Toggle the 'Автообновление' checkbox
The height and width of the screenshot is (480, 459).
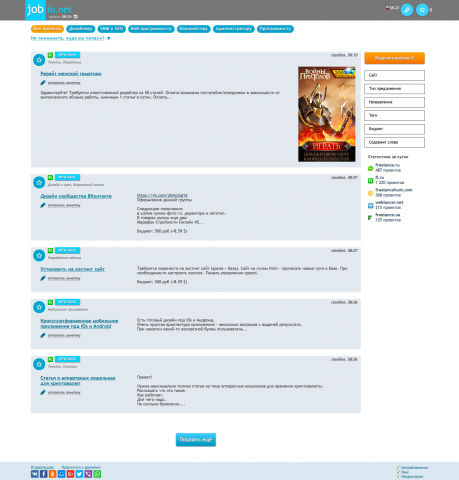click(398, 467)
